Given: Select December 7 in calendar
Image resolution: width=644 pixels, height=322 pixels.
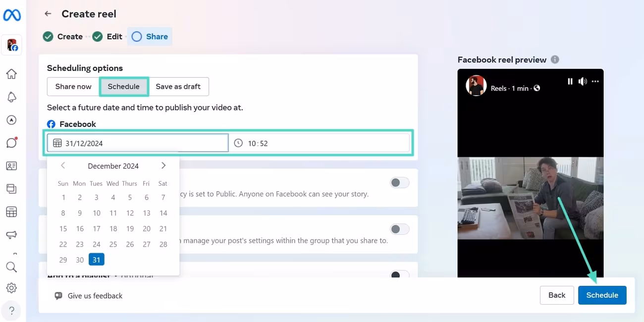Looking at the screenshot, I should (163, 197).
